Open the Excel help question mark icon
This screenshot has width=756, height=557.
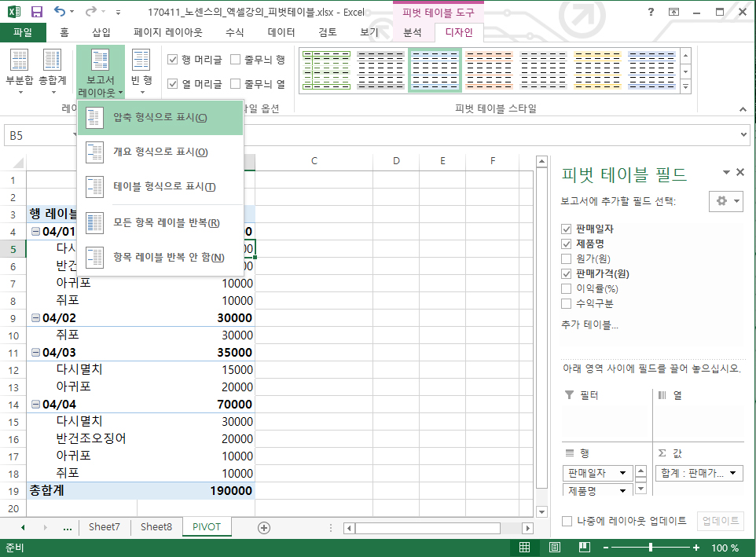click(x=651, y=12)
